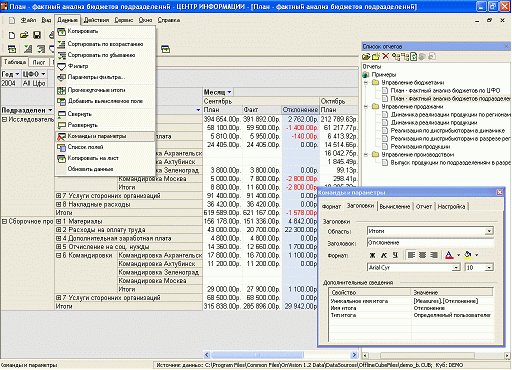Close the Команды и параметры dialog
Screen dimensions: 512x370
[500, 192]
